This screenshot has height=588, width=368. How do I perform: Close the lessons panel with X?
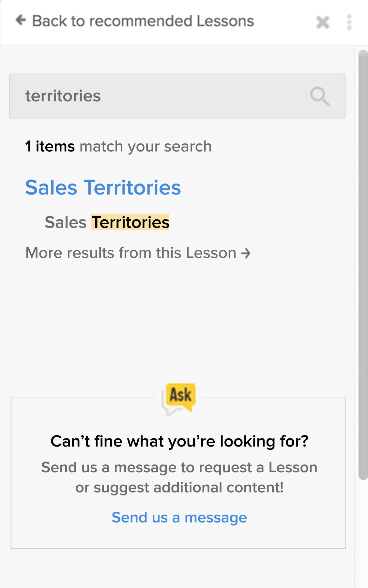pyautogui.click(x=323, y=22)
